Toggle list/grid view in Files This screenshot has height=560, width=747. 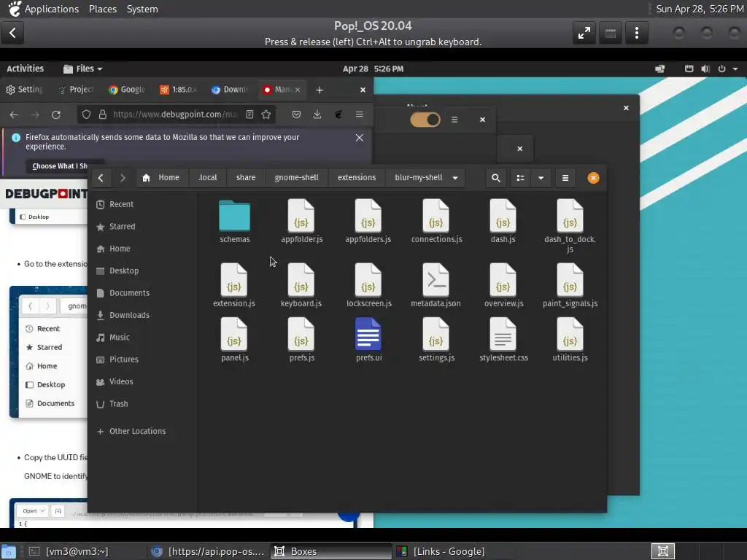[x=521, y=178]
